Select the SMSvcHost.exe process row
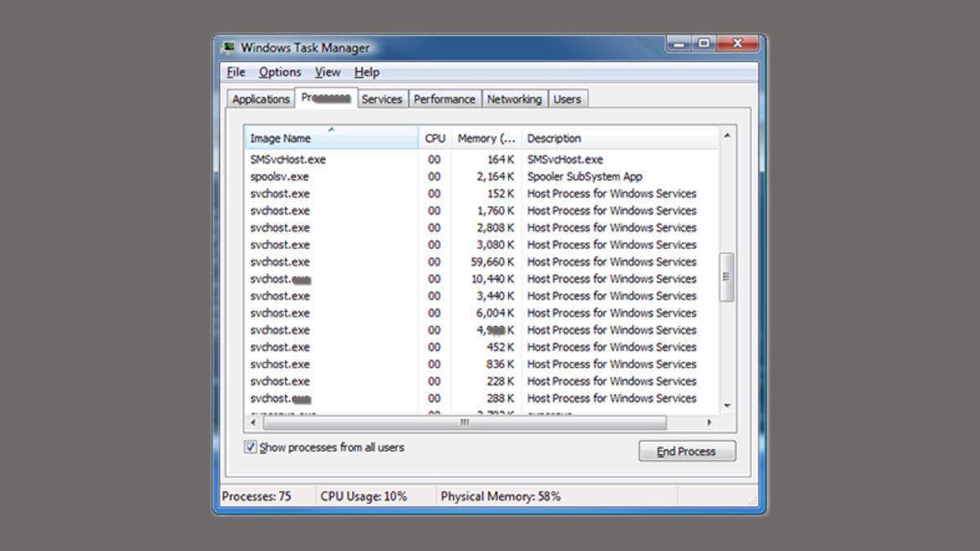This screenshot has height=551, width=980. (x=327, y=159)
